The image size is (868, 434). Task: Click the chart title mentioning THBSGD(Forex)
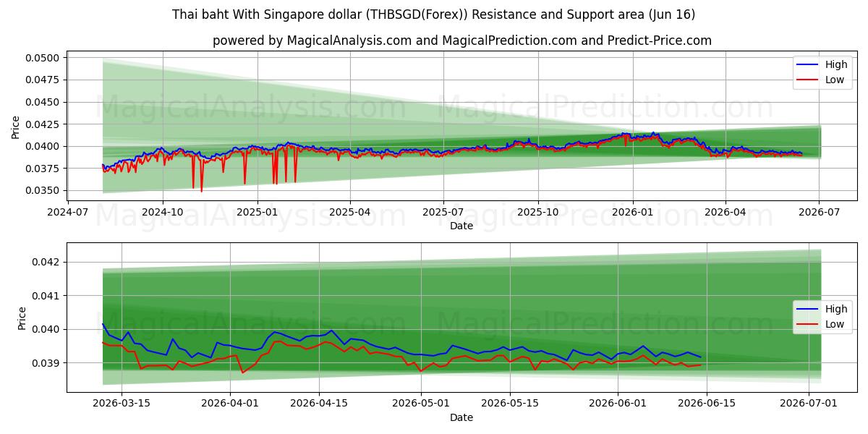434,14
